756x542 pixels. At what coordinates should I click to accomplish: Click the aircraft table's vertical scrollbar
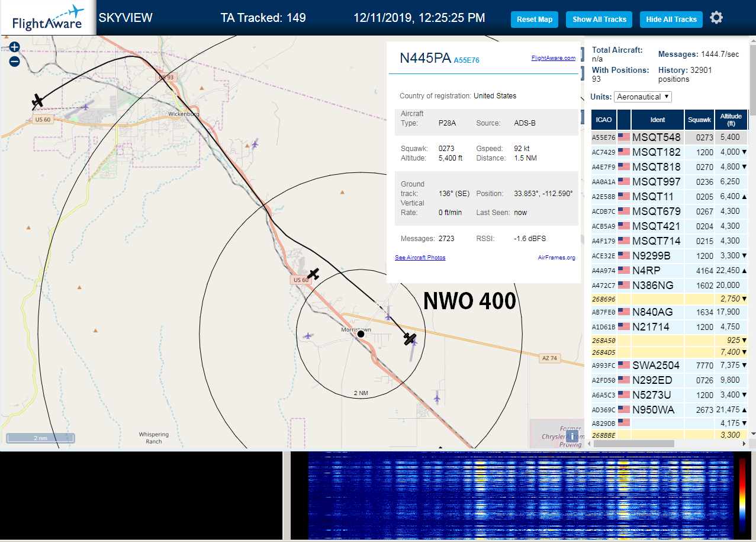(x=752, y=237)
